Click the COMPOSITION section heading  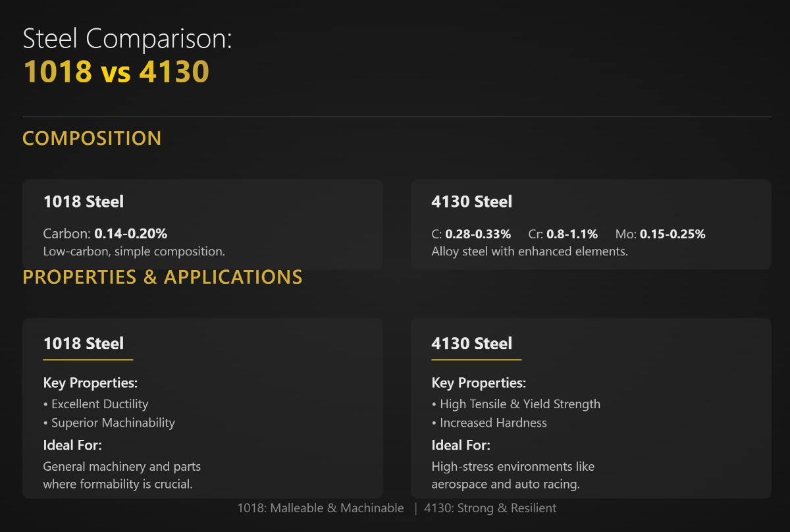coord(92,138)
